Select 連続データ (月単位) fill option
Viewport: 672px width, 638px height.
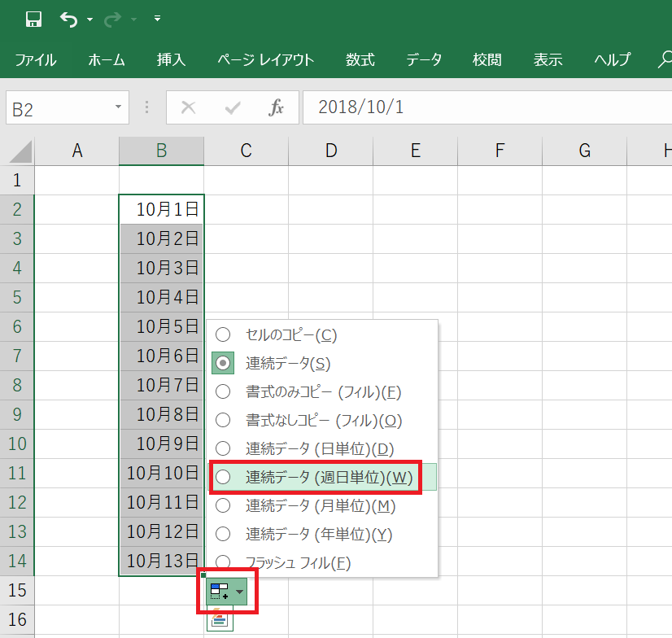[x=223, y=505]
